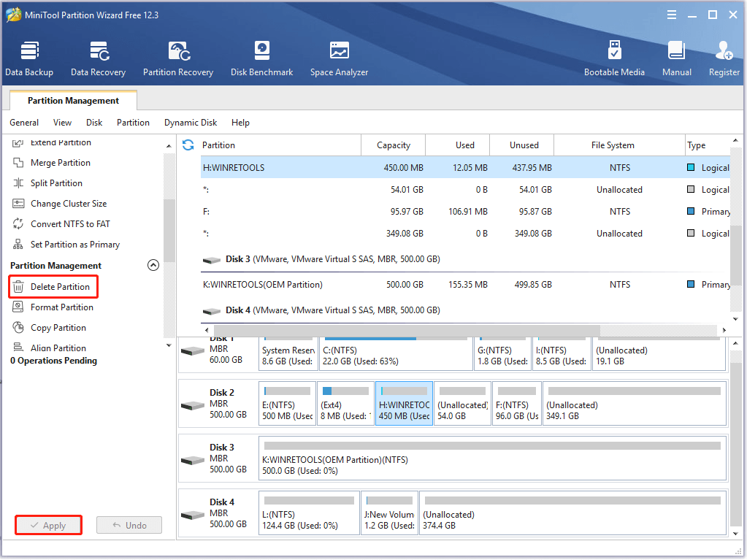747x560 pixels.
Task: Select L:(NTFS) block on Disk 4
Action: 309,513
